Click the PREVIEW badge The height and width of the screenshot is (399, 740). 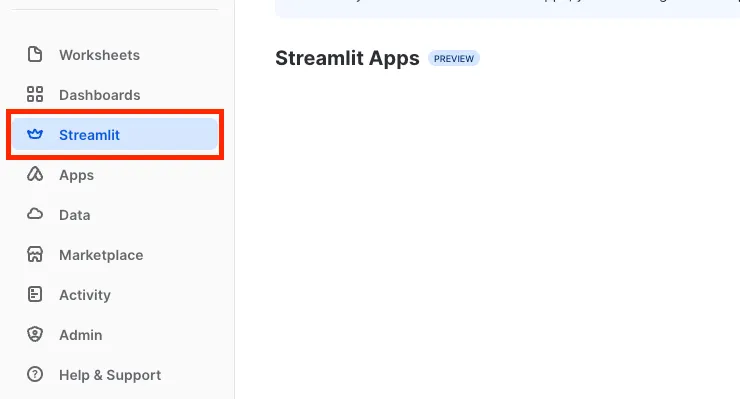(x=454, y=59)
